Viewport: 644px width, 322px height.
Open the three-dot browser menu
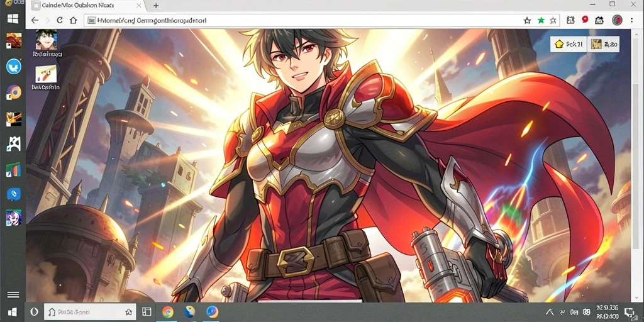tap(631, 20)
